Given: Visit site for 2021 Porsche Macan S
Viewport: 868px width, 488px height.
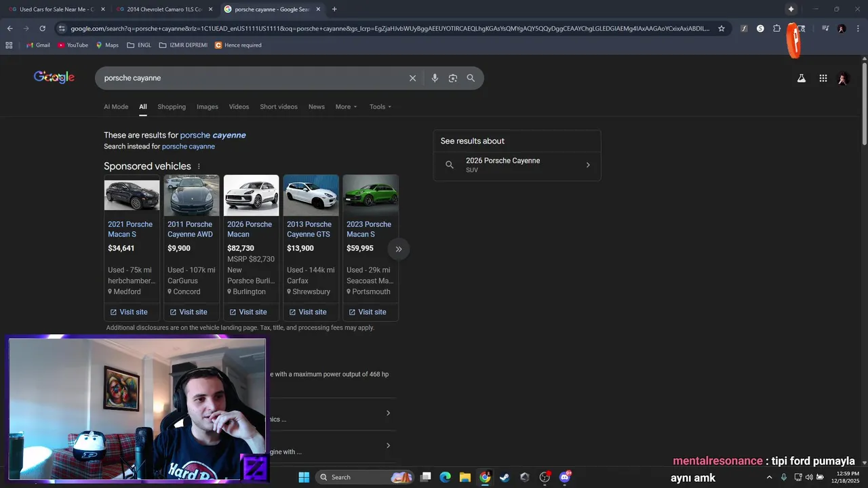Looking at the screenshot, I should point(128,312).
